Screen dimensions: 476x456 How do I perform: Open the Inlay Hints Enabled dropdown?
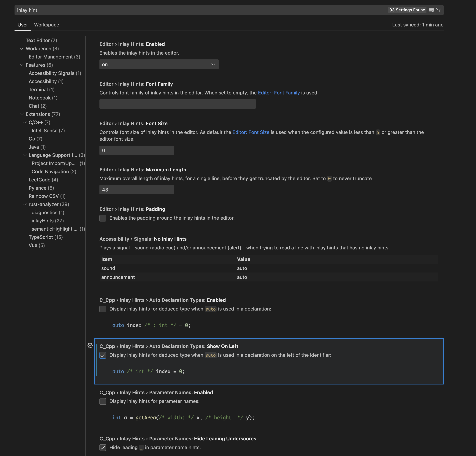(159, 64)
